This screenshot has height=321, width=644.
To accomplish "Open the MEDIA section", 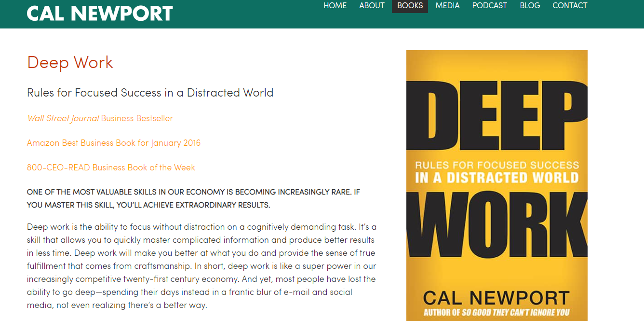I will (447, 6).
